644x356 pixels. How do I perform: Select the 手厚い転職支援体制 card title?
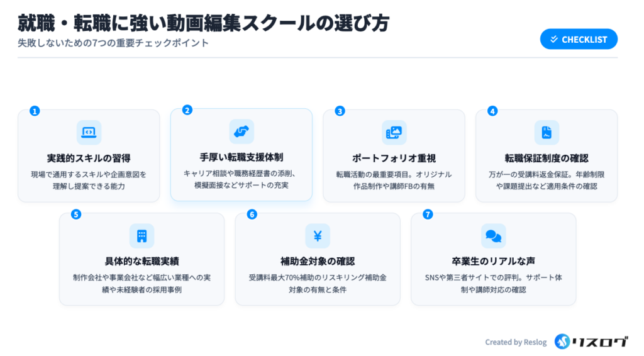241,157
